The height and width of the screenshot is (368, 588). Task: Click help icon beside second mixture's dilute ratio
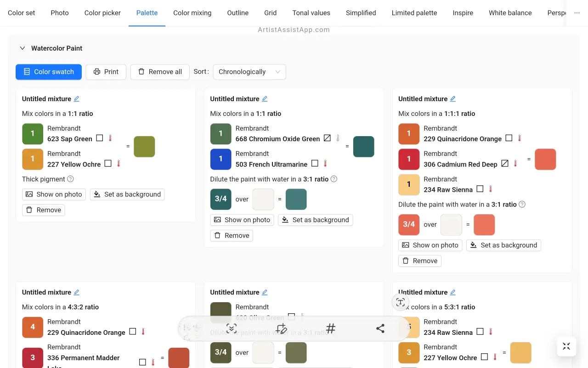pyautogui.click(x=334, y=179)
